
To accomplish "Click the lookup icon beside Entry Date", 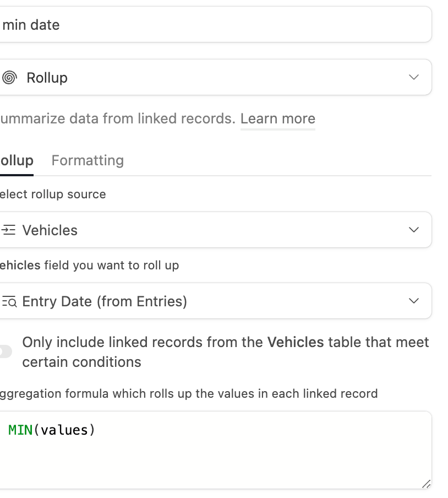I will pyautogui.click(x=9, y=301).
